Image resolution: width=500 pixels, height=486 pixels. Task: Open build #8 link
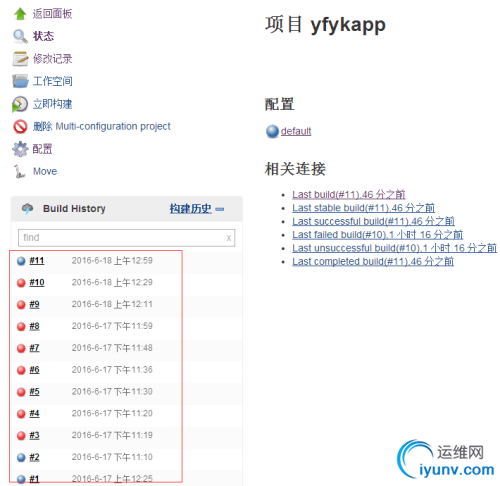34,326
